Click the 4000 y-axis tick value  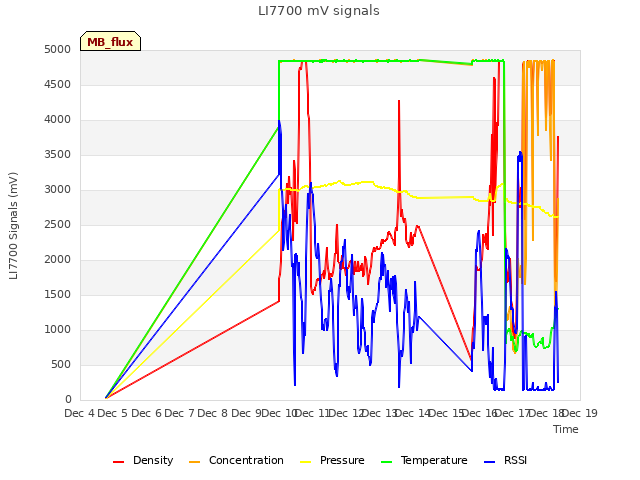click(58, 120)
